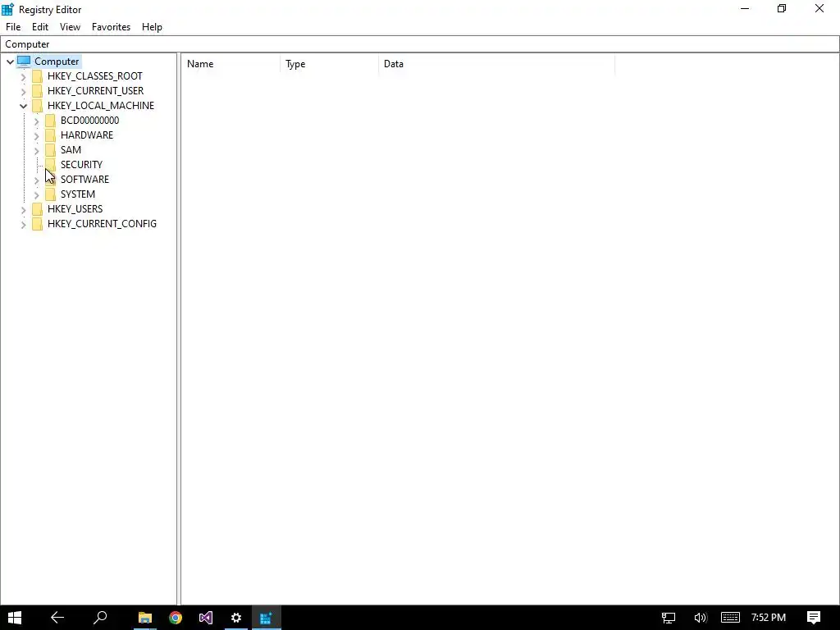Click the BCD00000000 folder icon

click(50, 120)
